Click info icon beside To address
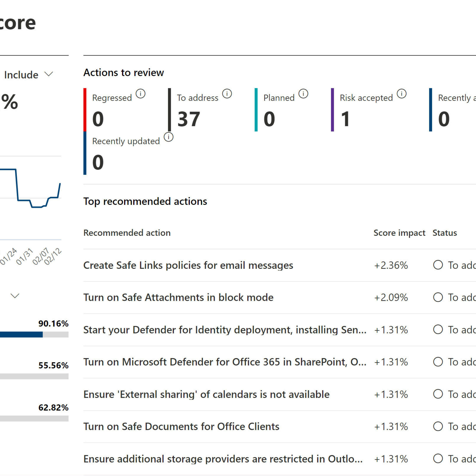The height and width of the screenshot is (476, 476). click(x=227, y=94)
